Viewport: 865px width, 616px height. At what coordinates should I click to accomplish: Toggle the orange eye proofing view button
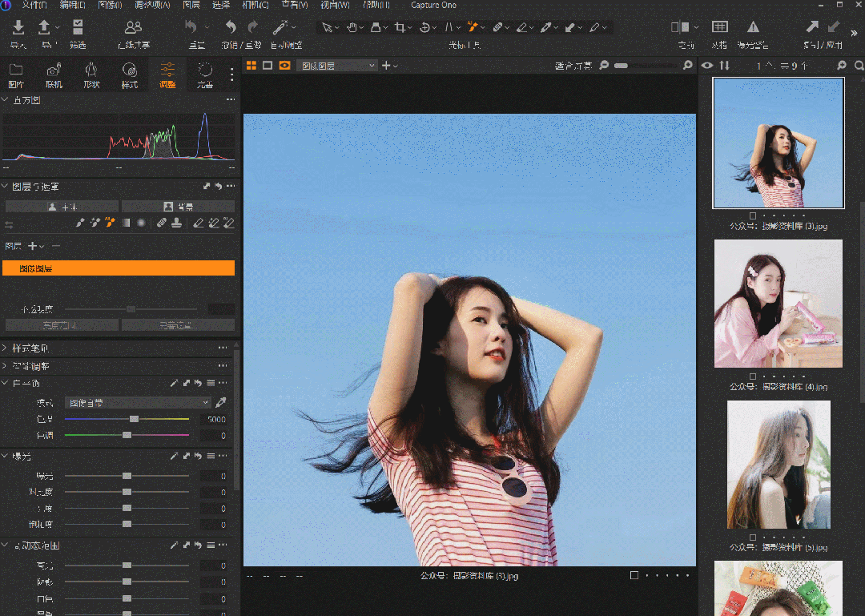pos(284,66)
